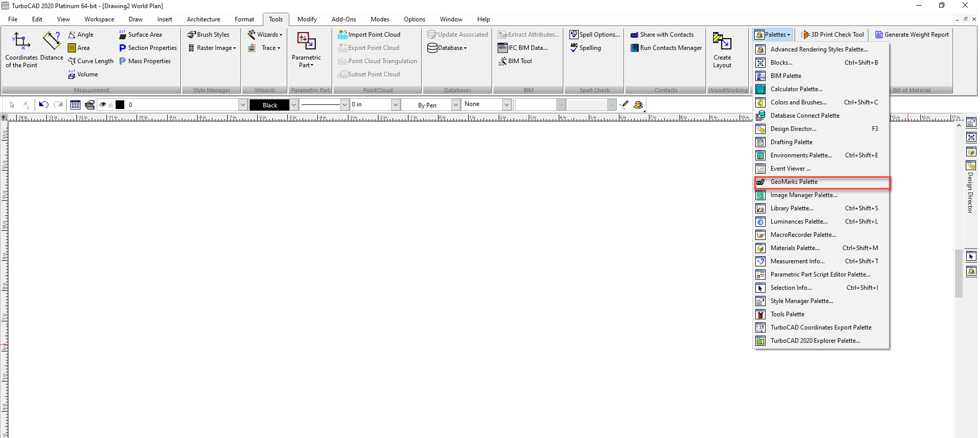Expand the Database dropdown
Screen dimensions: 980x438
(x=447, y=48)
